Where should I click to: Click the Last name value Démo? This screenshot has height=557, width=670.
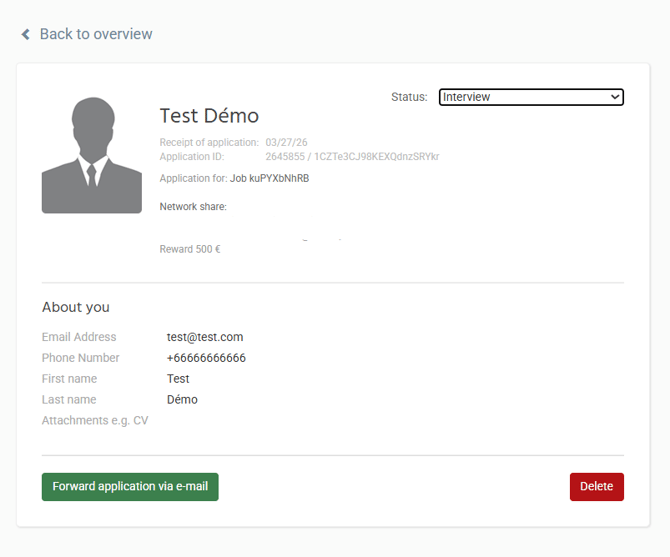pyautogui.click(x=182, y=400)
